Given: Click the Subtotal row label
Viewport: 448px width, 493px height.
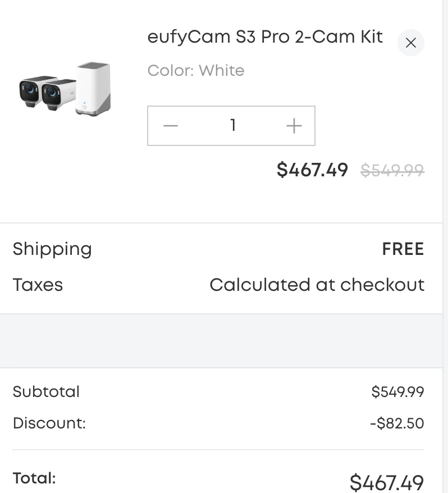Looking at the screenshot, I should pyautogui.click(x=46, y=391).
